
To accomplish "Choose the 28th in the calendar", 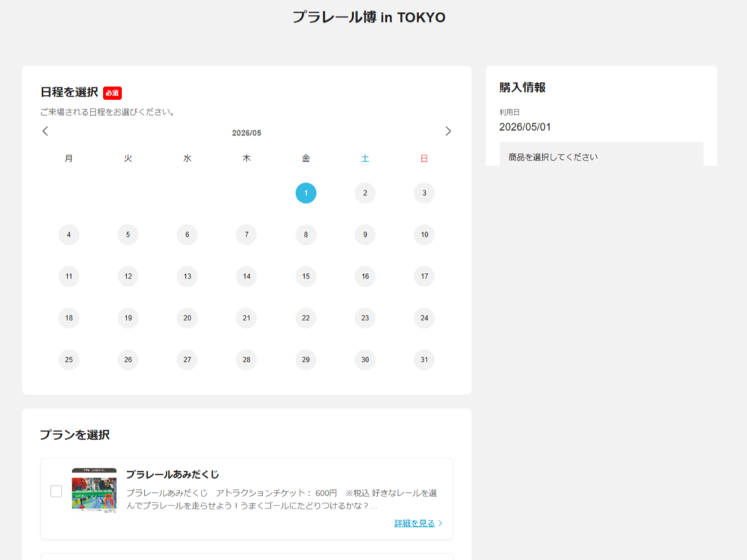I will (247, 360).
